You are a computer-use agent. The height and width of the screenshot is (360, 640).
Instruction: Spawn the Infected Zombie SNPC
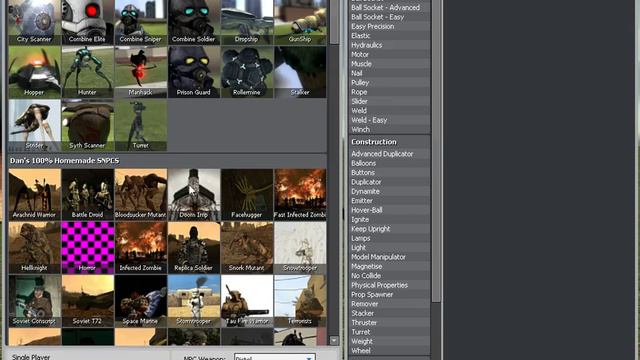click(140, 248)
